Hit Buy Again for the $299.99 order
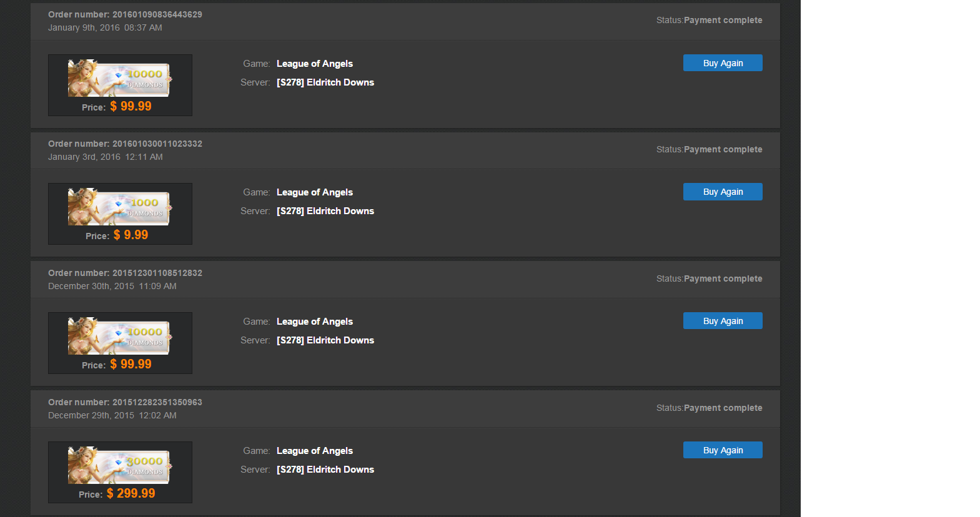Viewport: 980px width, 517px height. tap(723, 450)
